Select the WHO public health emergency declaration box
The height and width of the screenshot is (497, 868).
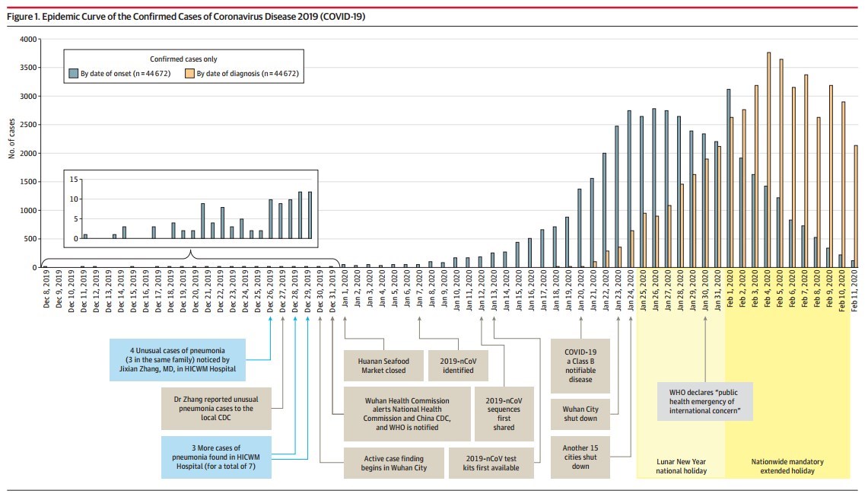pyautogui.click(x=705, y=401)
